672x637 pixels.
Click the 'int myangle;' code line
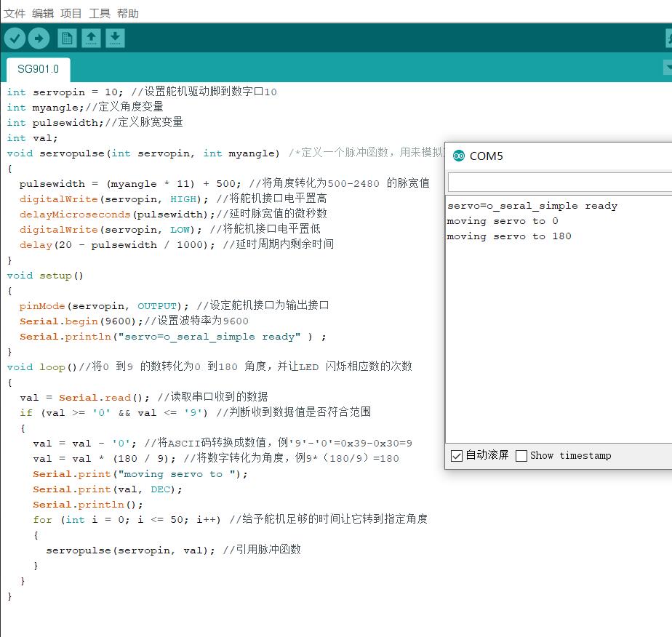point(85,107)
